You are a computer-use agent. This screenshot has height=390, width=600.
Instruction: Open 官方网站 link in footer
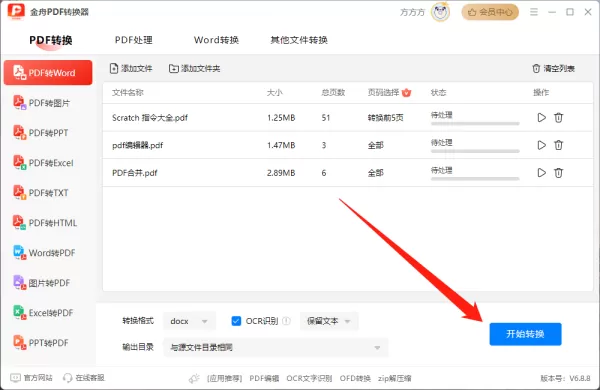tap(31, 378)
